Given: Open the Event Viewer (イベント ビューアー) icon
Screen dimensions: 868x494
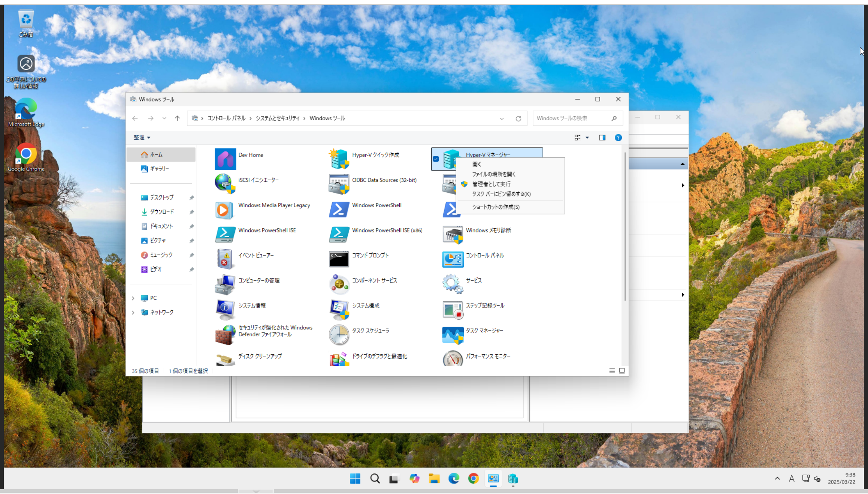Looking at the screenshot, I should [225, 259].
